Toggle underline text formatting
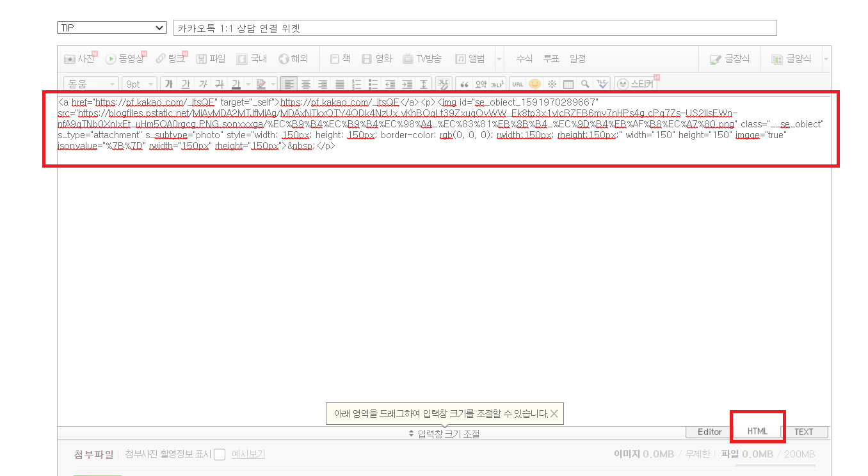This screenshot has height=476, width=868. coord(186,84)
